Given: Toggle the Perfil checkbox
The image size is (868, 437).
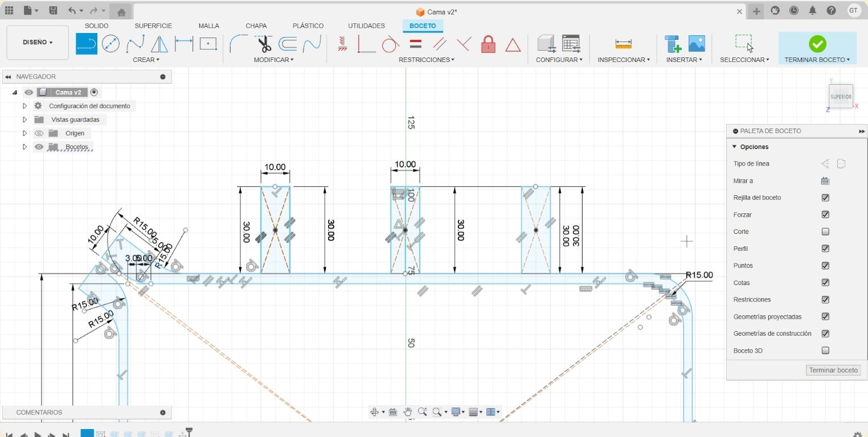Looking at the screenshot, I should click(x=825, y=249).
